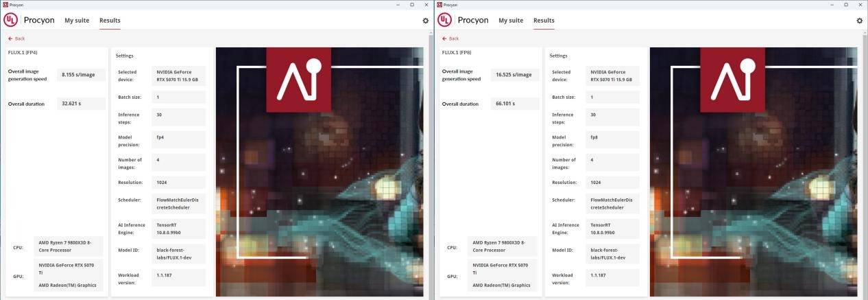Go Back in the FLUX.1 (FP4) window
This screenshot has width=868, height=300.
click(16, 38)
